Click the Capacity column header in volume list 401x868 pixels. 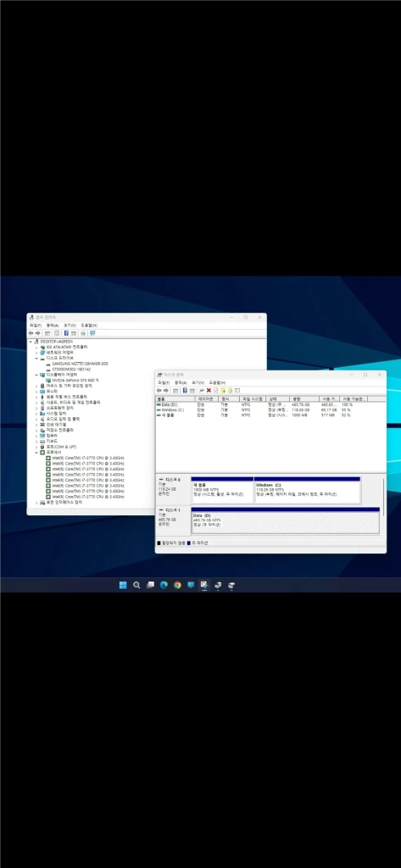point(304,398)
